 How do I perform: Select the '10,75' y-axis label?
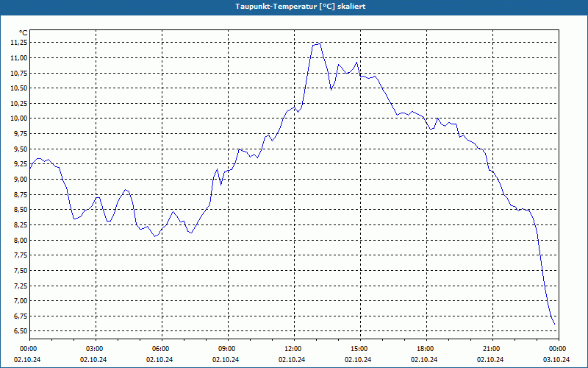[18, 73]
